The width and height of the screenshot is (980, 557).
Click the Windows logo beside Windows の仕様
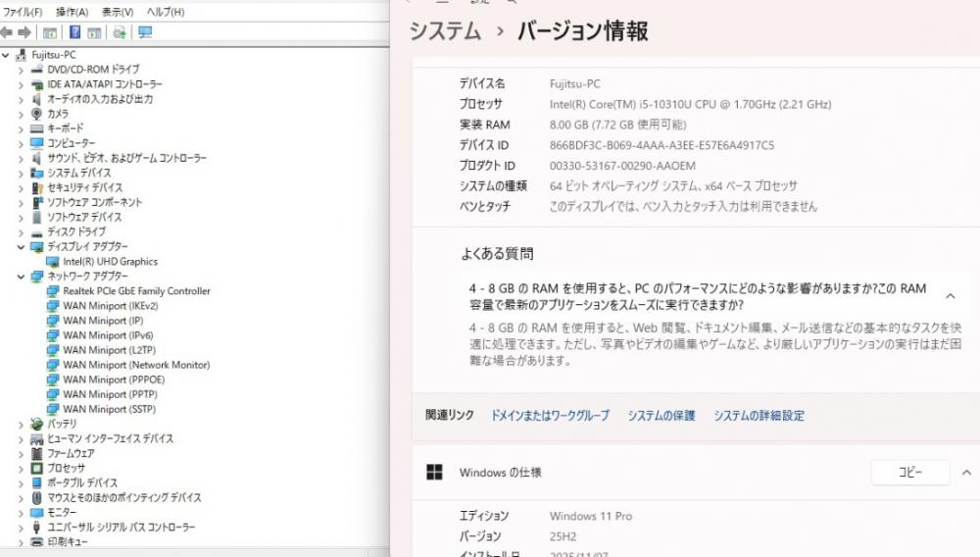point(434,472)
